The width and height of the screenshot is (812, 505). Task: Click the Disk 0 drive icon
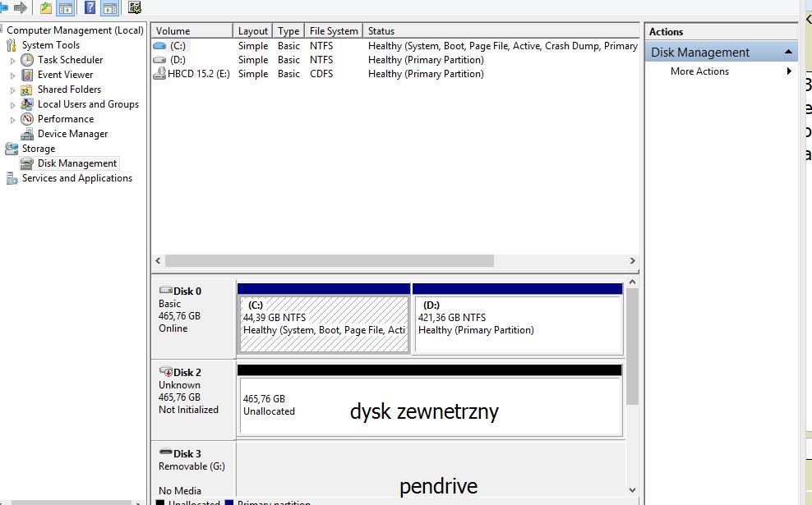[x=166, y=290]
